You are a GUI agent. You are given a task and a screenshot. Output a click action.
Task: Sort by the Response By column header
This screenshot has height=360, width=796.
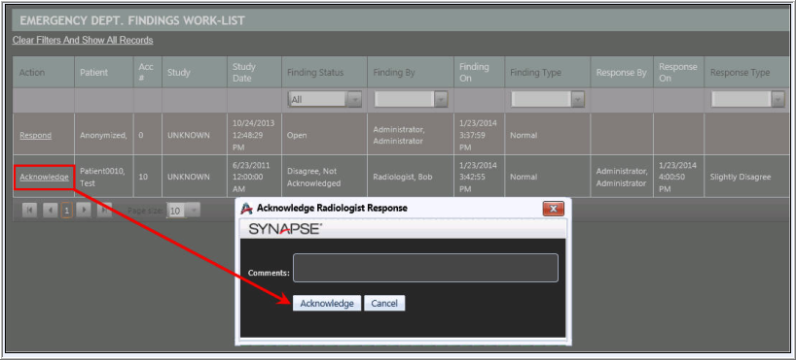(x=622, y=72)
